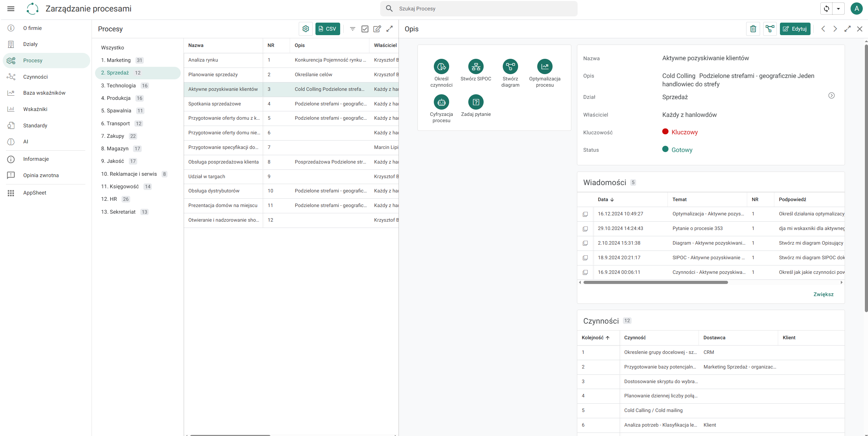Click the Zadaj pytanie icon
868x436 pixels.
click(x=476, y=102)
